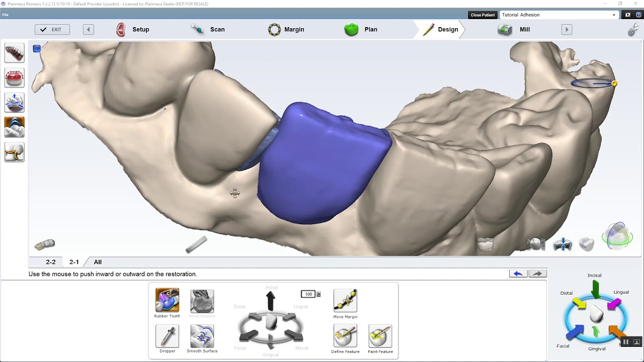Switch to the Margin tab
Screen dimensions: 644x362
[x=286, y=30]
